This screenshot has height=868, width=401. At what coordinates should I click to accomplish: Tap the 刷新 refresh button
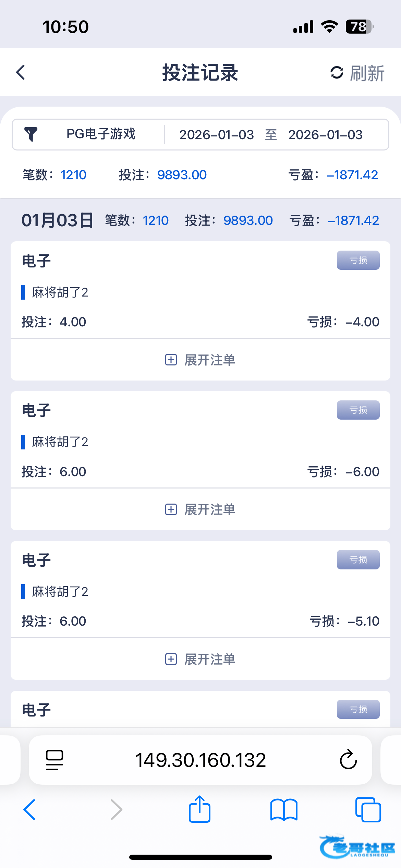(357, 73)
